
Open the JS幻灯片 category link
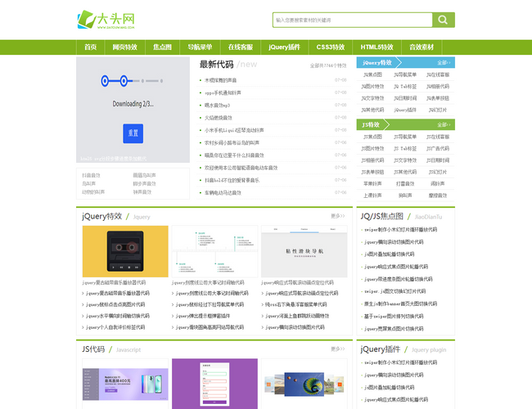click(x=438, y=172)
